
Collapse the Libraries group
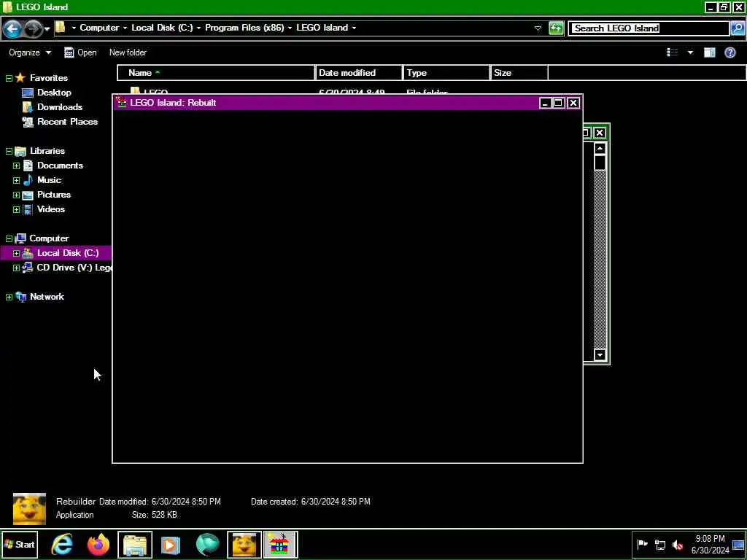point(9,151)
